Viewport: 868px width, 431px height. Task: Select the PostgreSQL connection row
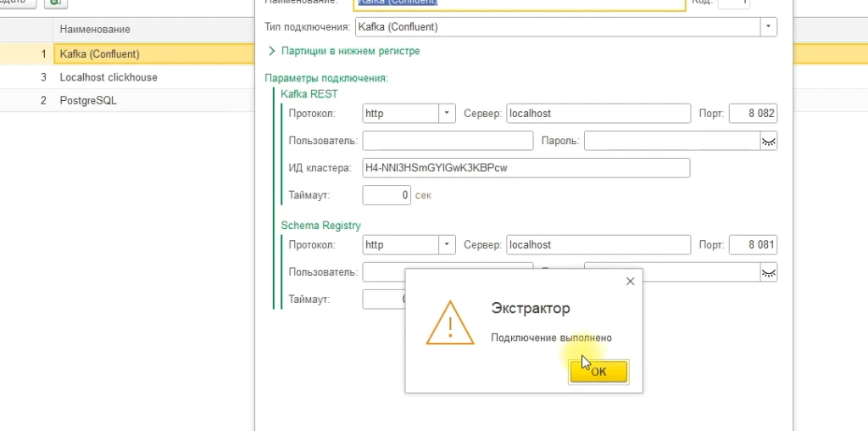point(88,100)
